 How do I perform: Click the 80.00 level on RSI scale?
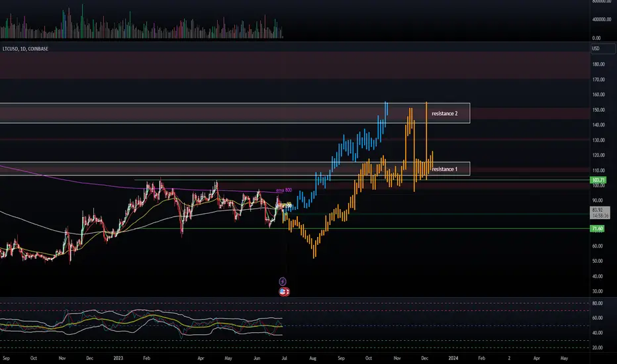click(x=597, y=303)
